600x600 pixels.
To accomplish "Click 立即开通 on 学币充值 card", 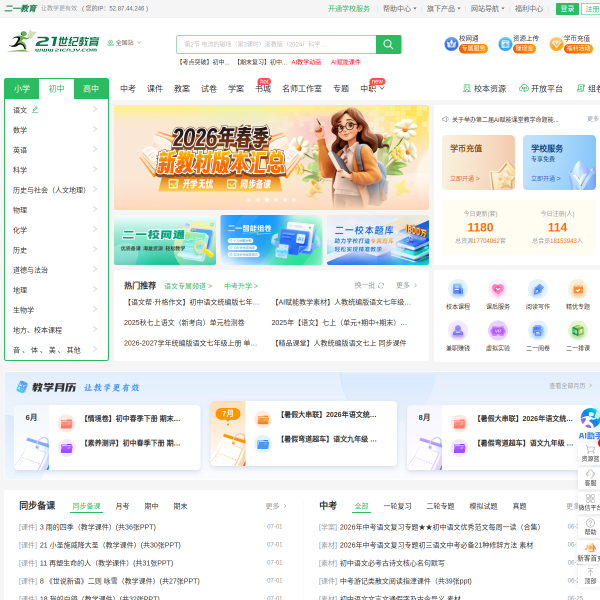I will 465,178.
